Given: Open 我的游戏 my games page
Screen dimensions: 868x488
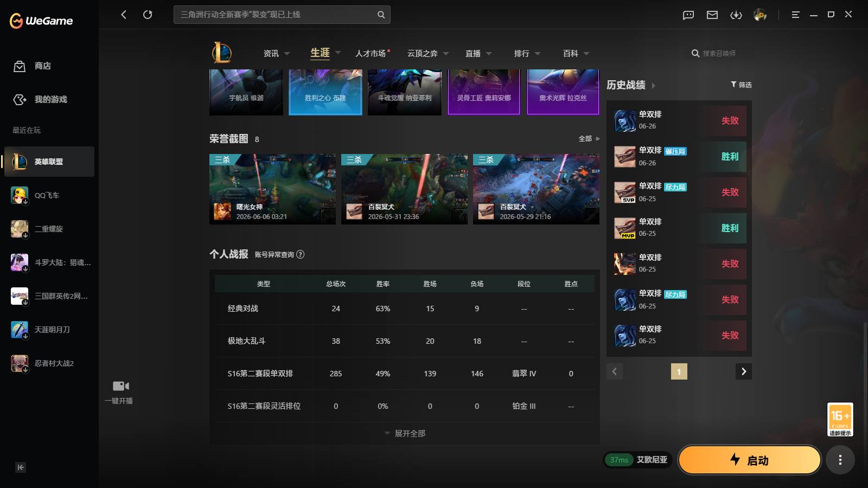Looking at the screenshot, I should coord(40,100).
